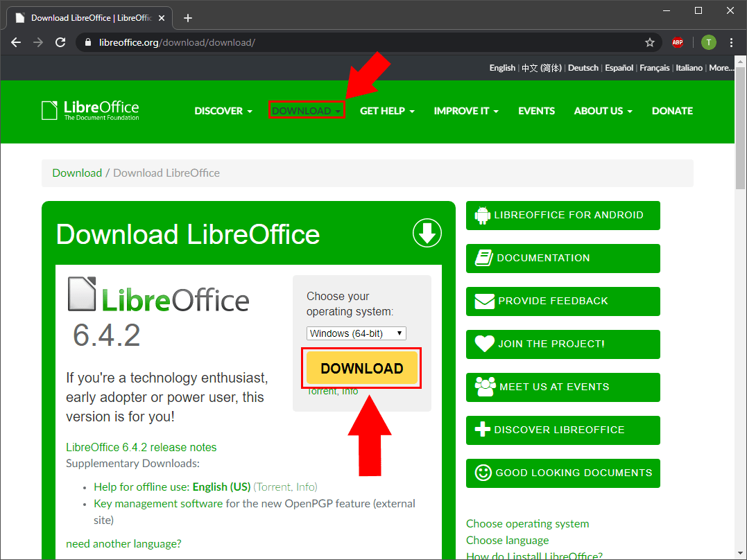Open LIBREOFFICE FOR ANDROID button
This screenshot has height=560, width=747.
click(563, 216)
